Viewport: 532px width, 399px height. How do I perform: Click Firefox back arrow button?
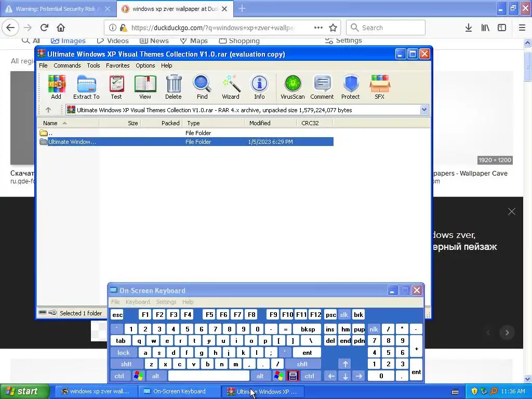click(10, 28)
